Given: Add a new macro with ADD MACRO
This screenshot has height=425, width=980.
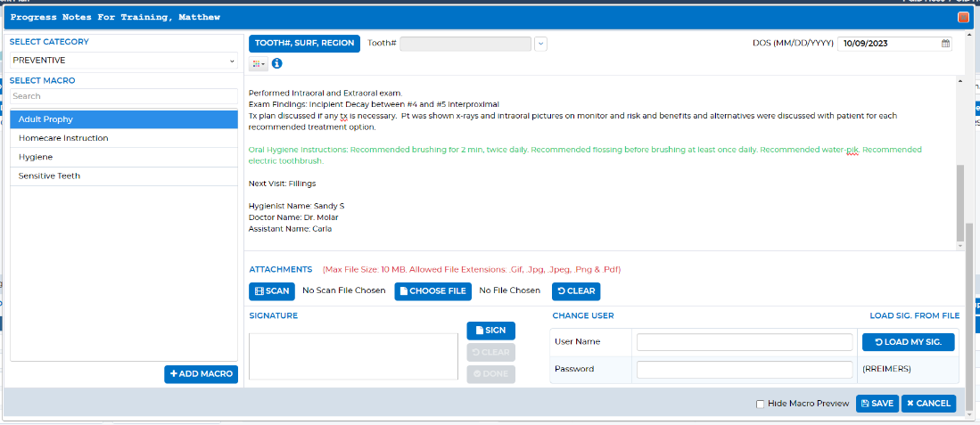Looking at the screenshot, I should pos(202,374).
